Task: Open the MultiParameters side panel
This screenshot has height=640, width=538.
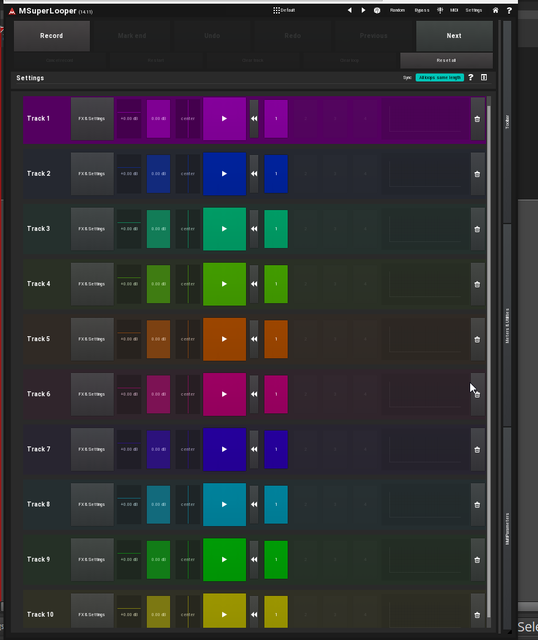Action: point(507,529)
